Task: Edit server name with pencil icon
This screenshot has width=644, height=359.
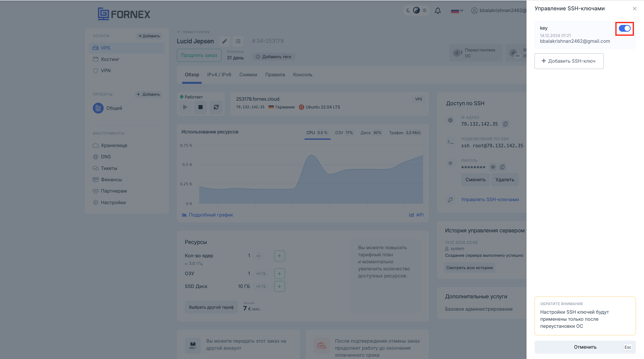Action: [224, 41]
